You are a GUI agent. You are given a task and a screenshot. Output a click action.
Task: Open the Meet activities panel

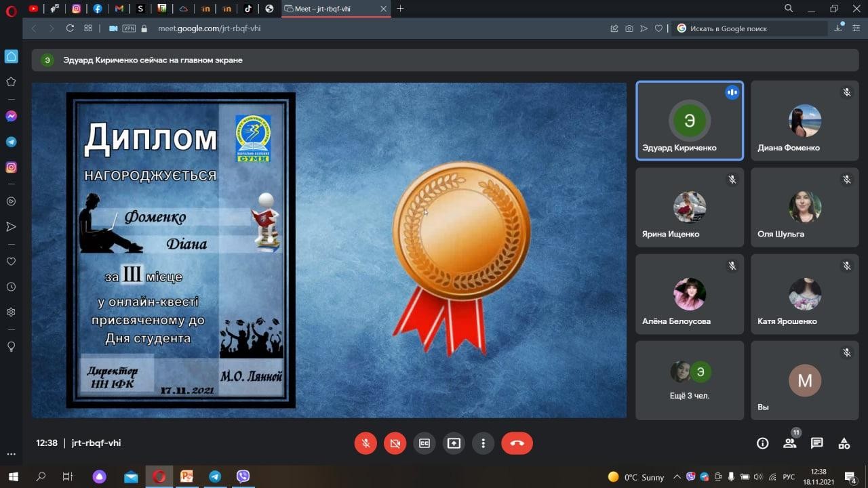[844, 443]
